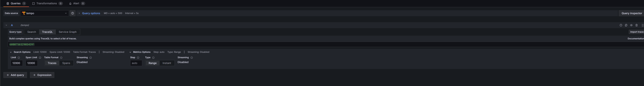644x86 pixels.
Task: Collapse the Metrics Options section
Action: tap(130, 52)
